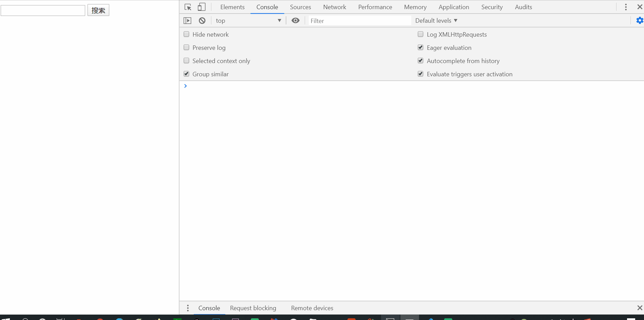Disable Group similar checkbox
Screen dimensions: 644x320
[186, 74]
